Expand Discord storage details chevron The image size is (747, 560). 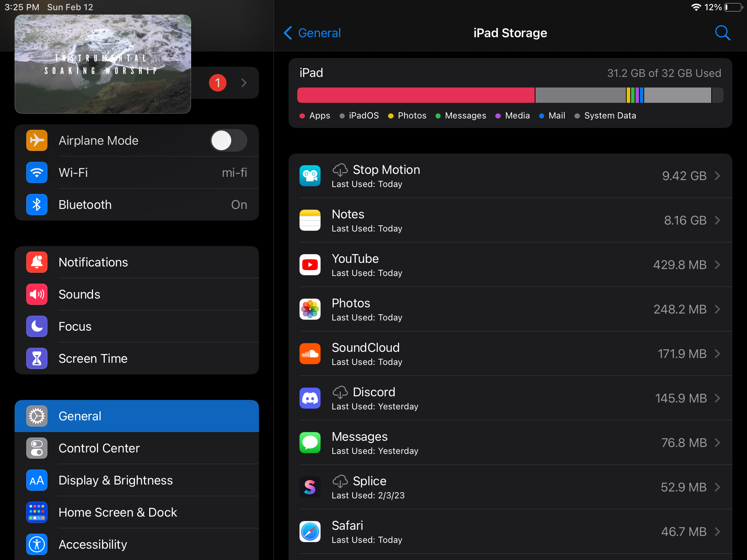[x=717, y=398]
